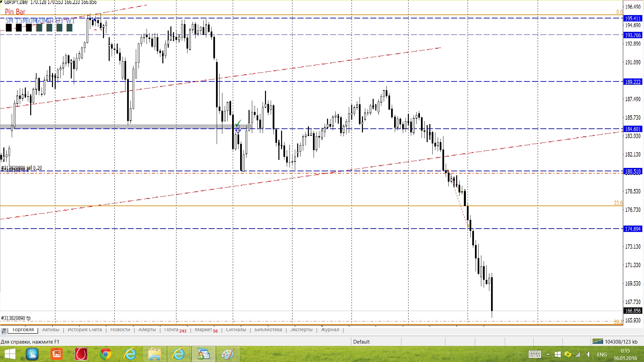The width and height of the screenshot is (644, 362).
Task: Switch to the Сигналы tab
Action: (x=236, y=329)
